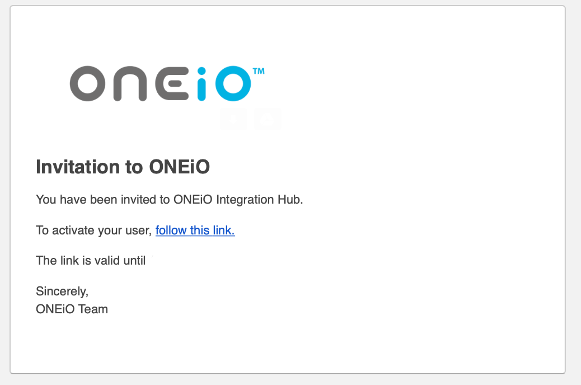
Task: Click the blue letter i in the logo
Action: coord(202,84)
